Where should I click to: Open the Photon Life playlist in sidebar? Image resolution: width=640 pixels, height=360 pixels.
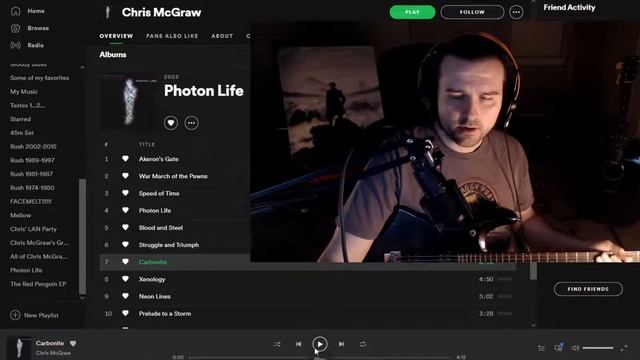click(26, 270)
